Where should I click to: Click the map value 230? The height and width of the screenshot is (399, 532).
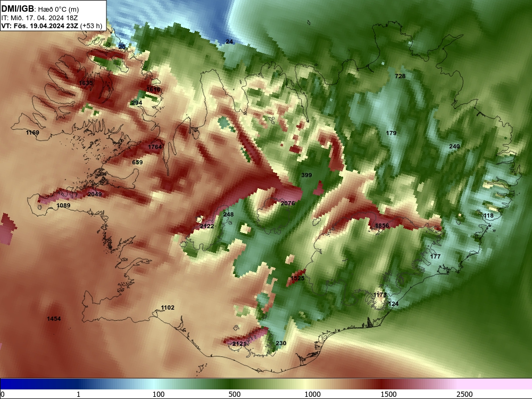281,343
